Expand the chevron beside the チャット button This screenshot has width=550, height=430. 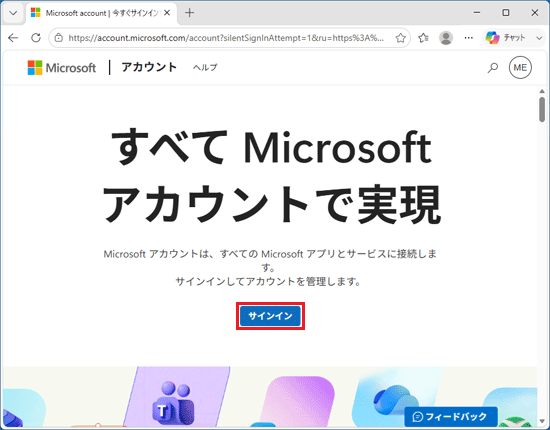(x=539, y=38)
